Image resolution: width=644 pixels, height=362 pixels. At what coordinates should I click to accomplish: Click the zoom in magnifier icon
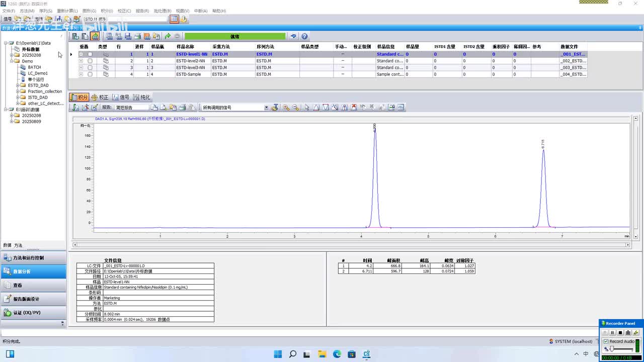(x=286, y=107)
